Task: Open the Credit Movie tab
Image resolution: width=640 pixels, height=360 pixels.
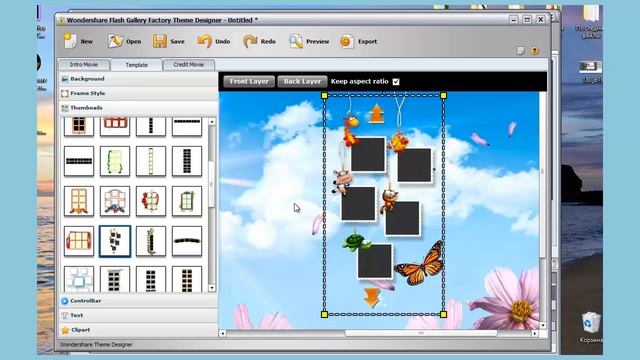Action: pos(189,64)
